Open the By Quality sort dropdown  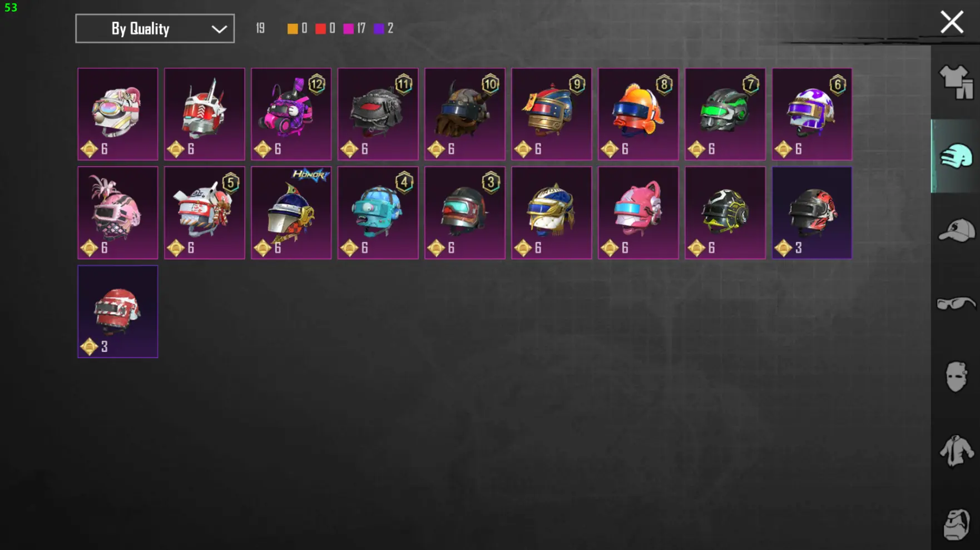coord(155,28)
